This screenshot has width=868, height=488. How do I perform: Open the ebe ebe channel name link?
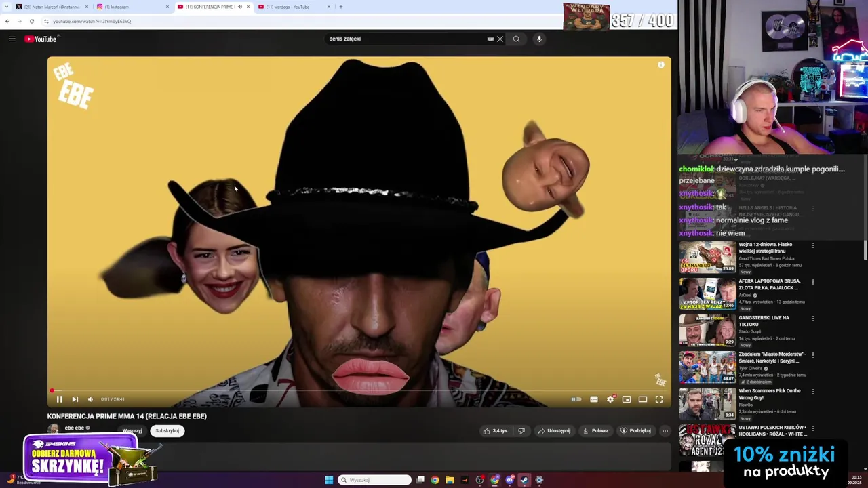tap(75, 428)
